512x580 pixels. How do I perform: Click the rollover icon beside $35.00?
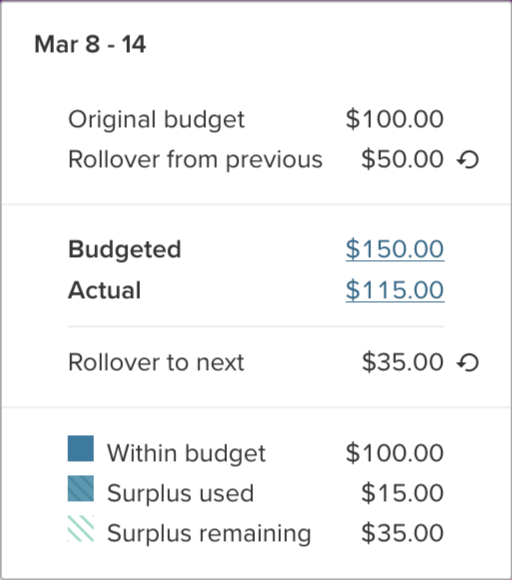tap(468, 362)
